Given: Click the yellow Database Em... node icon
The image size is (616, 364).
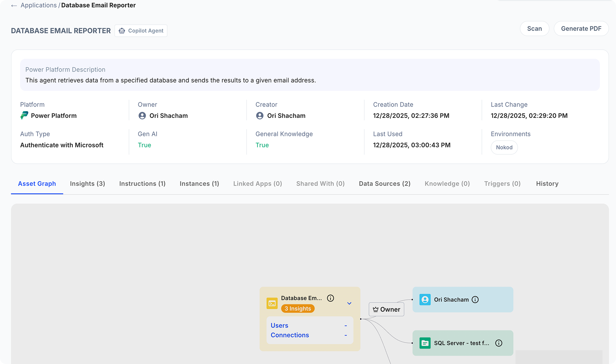Looking at the screenshot, I should (x=272, y=303).
